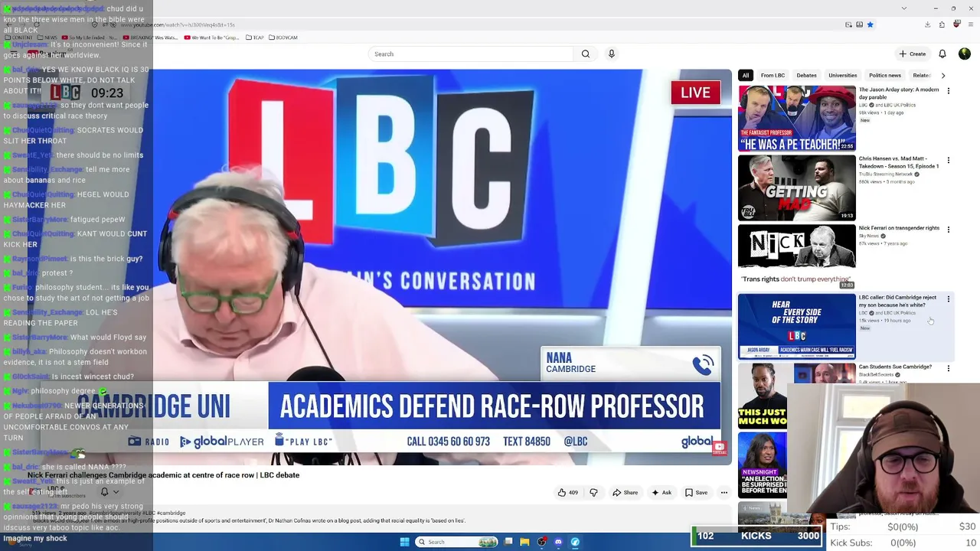Save the video with the Save button
The width and height of the screenshot is (980, 551).
697,492
